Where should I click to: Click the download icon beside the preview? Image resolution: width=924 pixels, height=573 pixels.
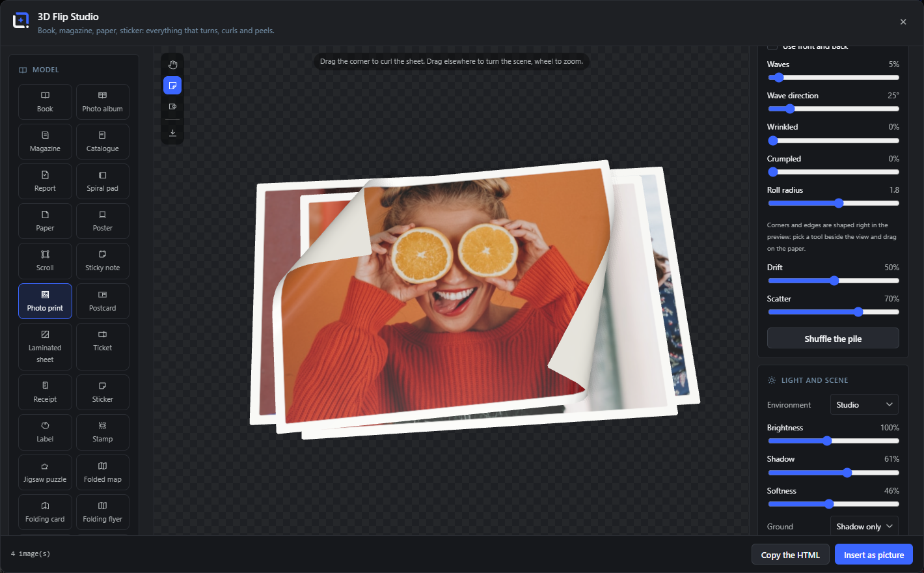172,133
